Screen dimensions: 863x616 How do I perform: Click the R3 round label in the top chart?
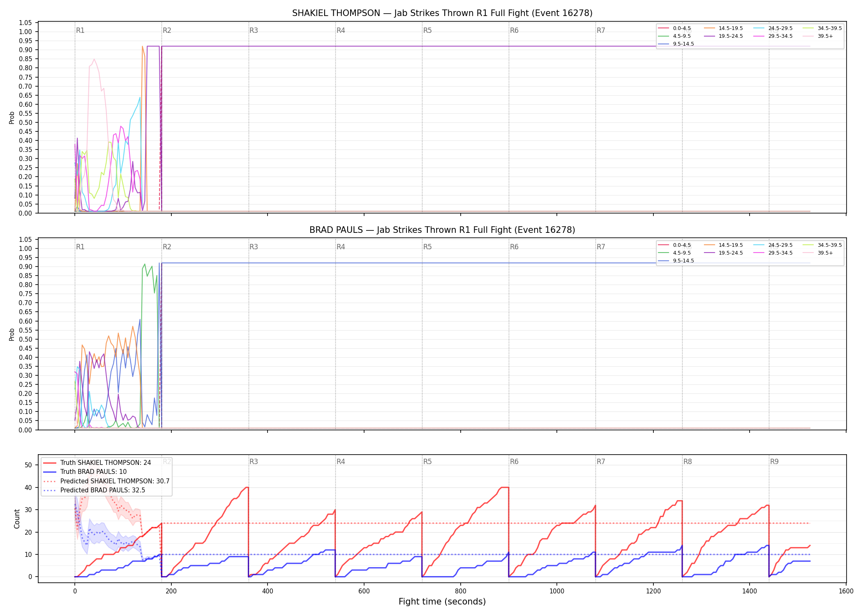(x=254, y=30)
